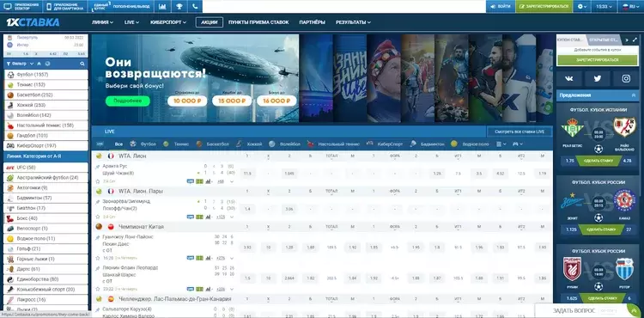Open the smartphone application link
The image size is (644, 318).
click(x=65, y=7)
